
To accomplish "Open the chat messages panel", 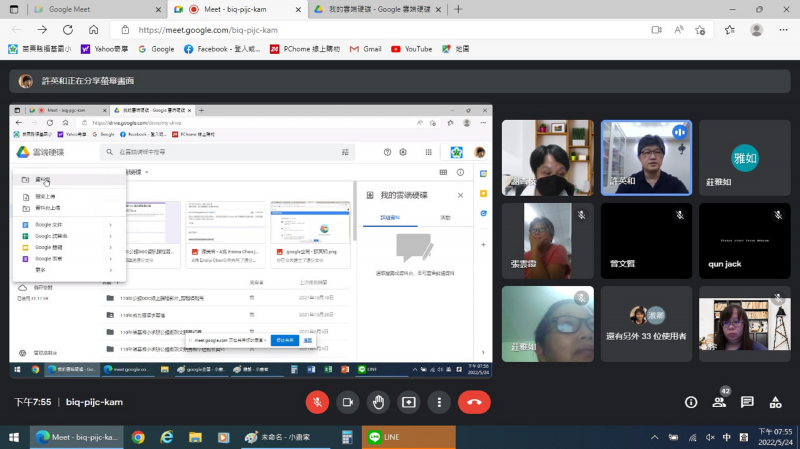I will (x=747, y=402).
